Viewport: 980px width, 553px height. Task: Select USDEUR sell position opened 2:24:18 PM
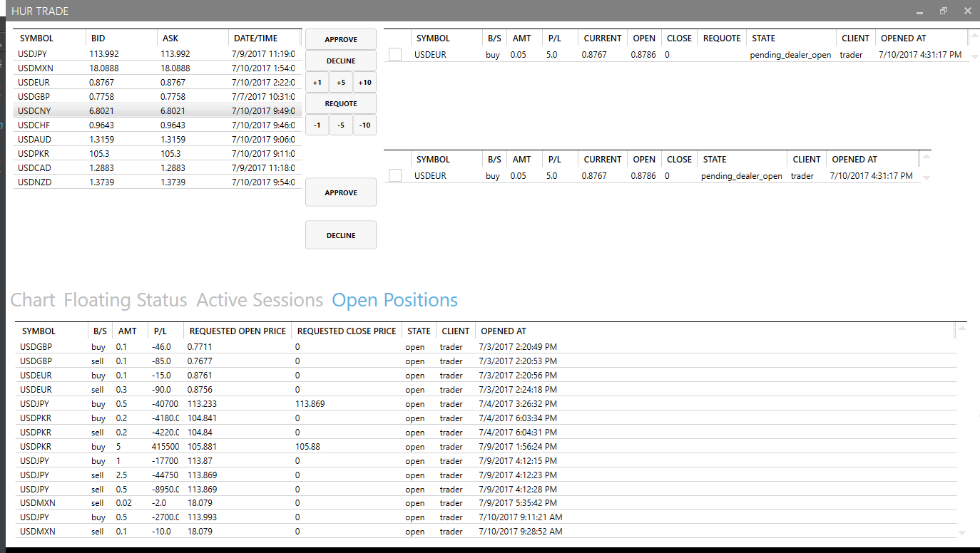pos(486,390)
